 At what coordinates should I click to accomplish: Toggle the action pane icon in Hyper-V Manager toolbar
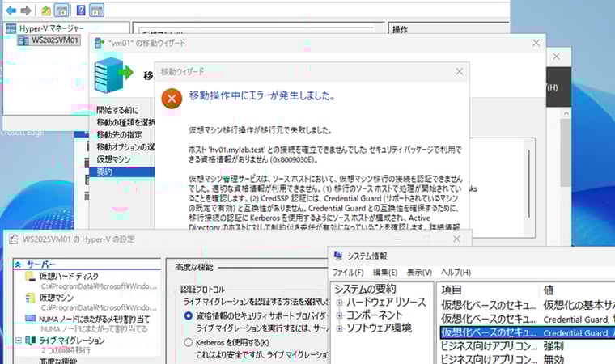click(96, 11)
